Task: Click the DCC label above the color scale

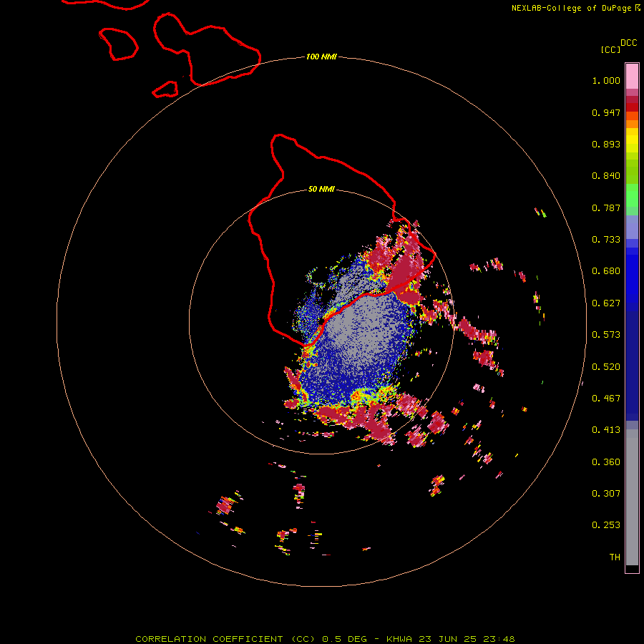Action: click(x=629, y=43)
